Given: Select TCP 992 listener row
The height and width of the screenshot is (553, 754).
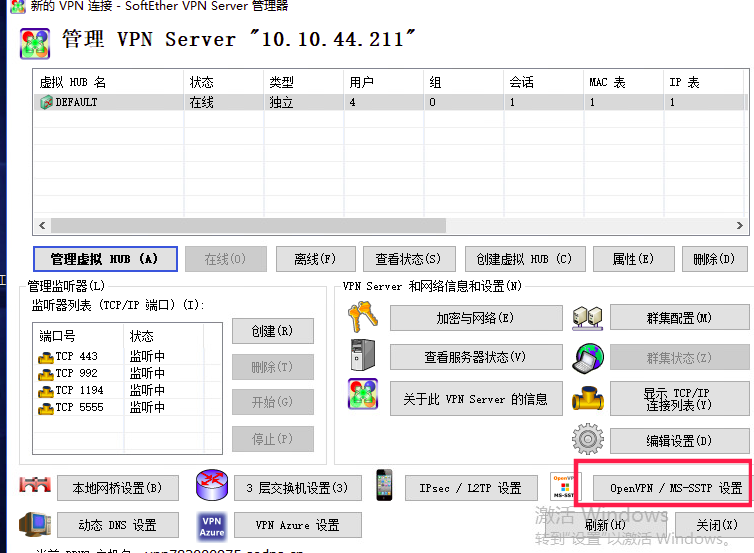Looking at the screenshot, I should tap(127, 373).
